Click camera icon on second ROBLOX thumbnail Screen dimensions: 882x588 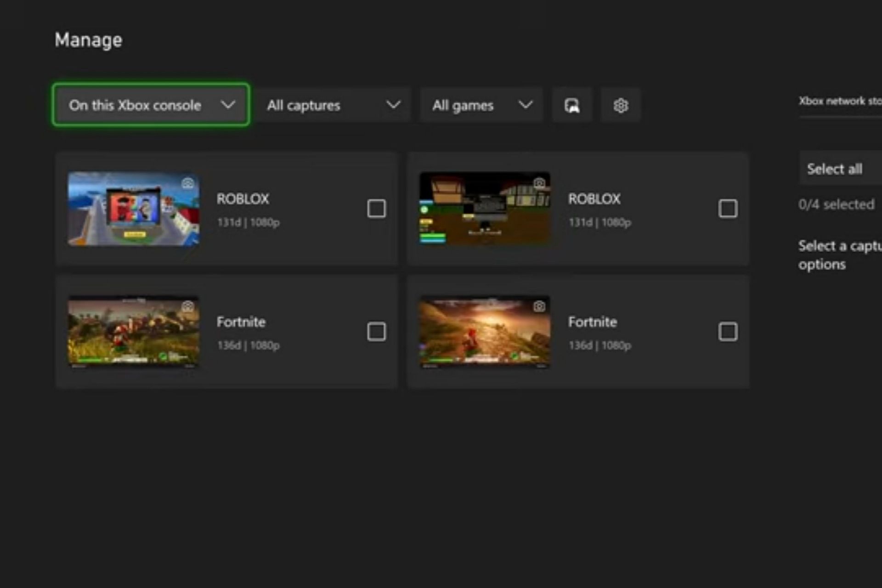539,183
